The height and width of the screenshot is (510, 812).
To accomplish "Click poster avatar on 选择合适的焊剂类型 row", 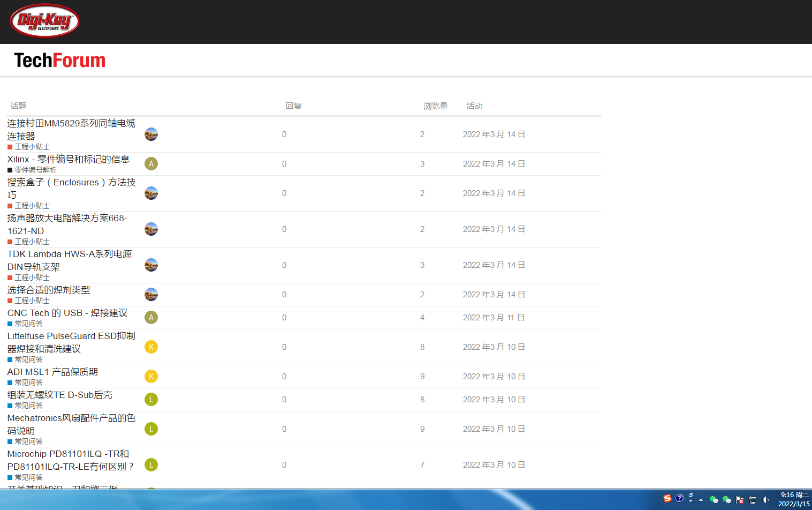I will click(x=151, y=295).
